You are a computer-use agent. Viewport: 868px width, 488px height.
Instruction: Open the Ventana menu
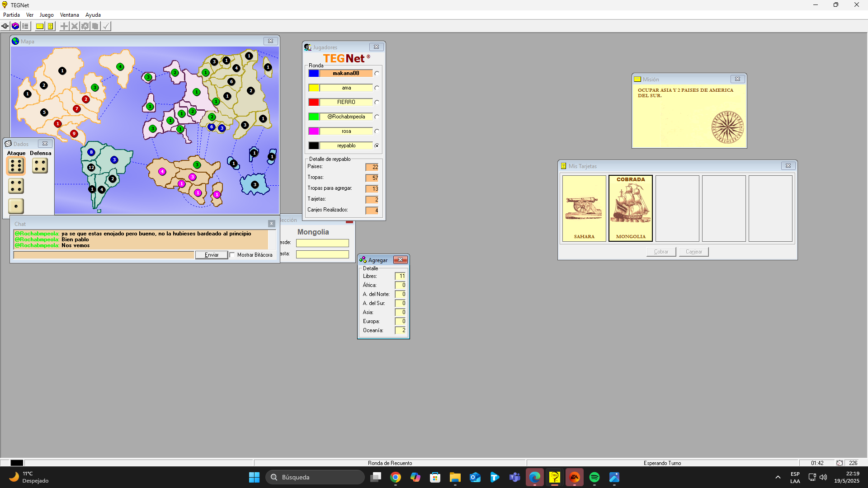70,15
